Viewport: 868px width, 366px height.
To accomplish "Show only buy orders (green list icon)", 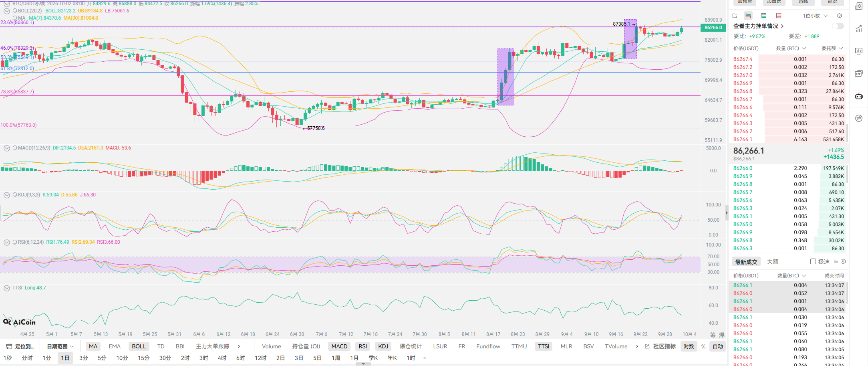I will pyautogui.click(x=763, y=16).
